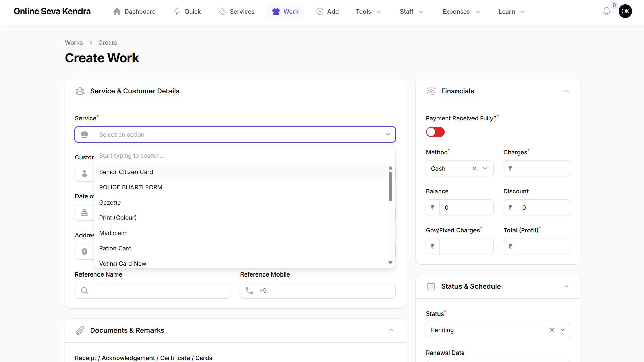Screen dimensions: 644x362
Task: Click the service list scroll up arrow
Action: (390, 168)
